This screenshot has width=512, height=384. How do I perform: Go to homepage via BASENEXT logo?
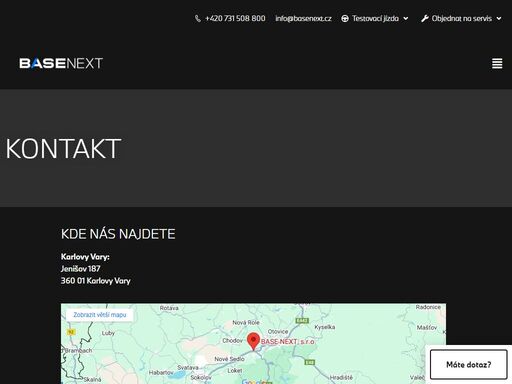coord(61,63)
